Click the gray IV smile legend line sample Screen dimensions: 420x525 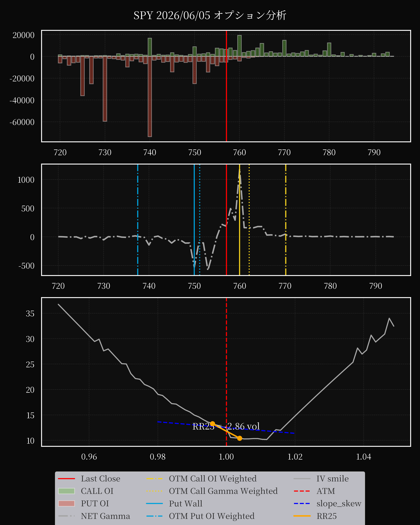click(x=302, y=478)
